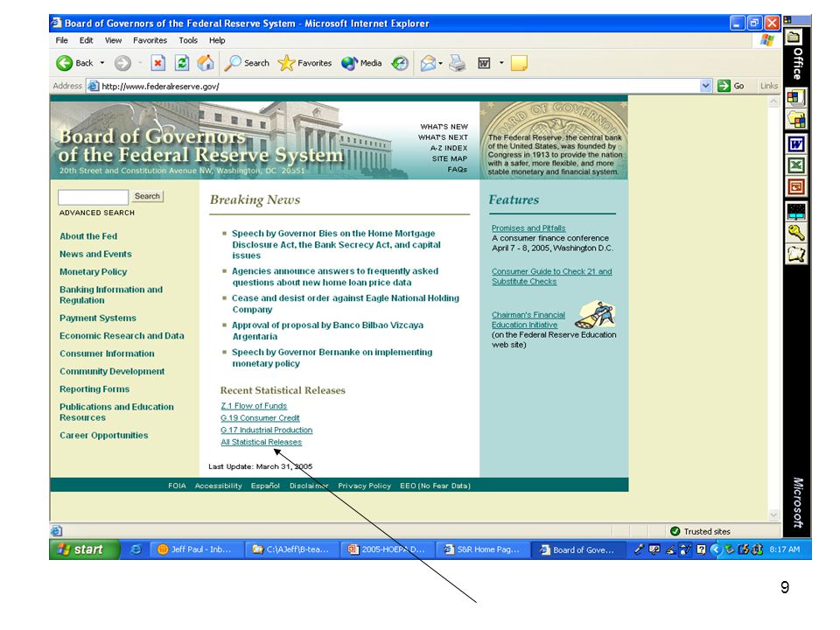Image resolution: width=840 pixels, height=630 pixels.
Task: Open the Media toolbar button
Action: 361,63
